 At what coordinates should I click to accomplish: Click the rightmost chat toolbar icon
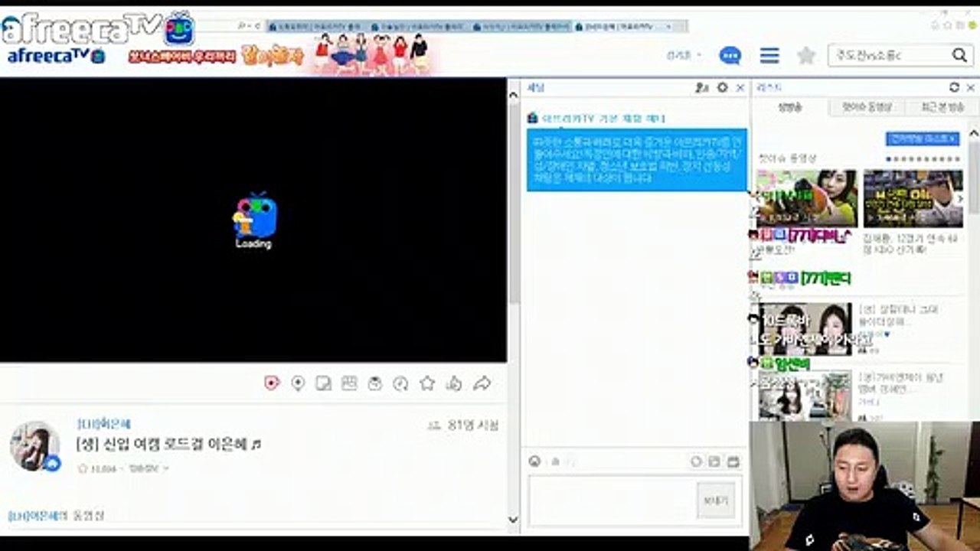click(x=733, y=461)
